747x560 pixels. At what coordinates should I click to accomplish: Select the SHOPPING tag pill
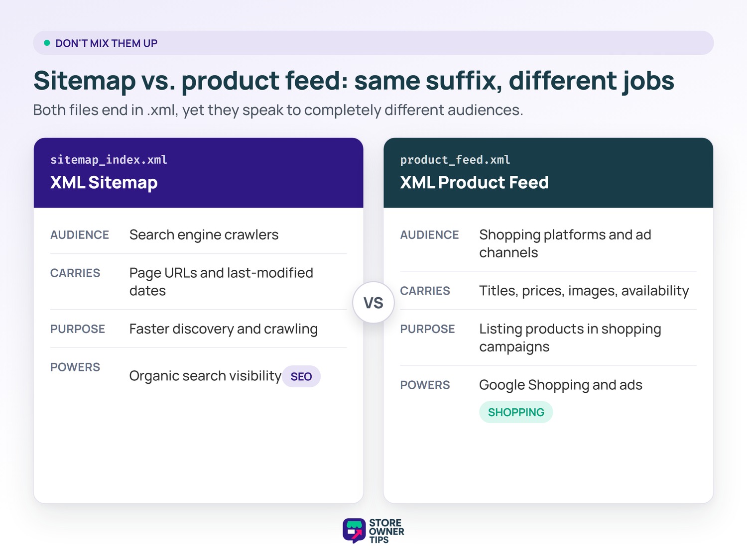[516, 412]
